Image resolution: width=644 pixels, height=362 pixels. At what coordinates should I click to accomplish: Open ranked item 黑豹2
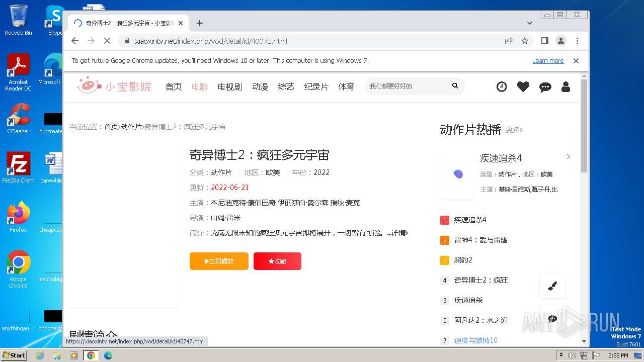463,260
